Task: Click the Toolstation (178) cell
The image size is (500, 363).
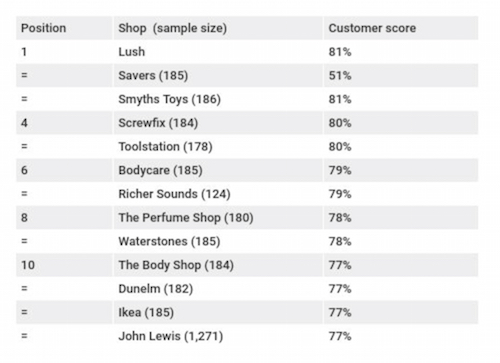Action: [x=165, y=147]
